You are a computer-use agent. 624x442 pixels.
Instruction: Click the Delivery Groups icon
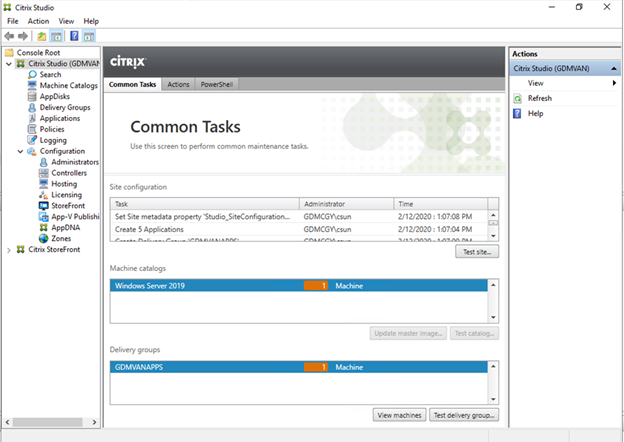pos(32,107)
